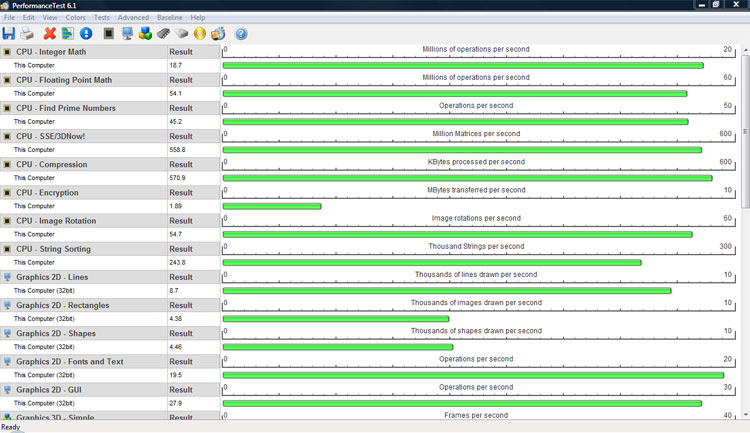Image resolution: width=750 pixels, height=433 pixels.
Task: Run memory tests via RAM chip icon
Action: (x=163, y=33)
